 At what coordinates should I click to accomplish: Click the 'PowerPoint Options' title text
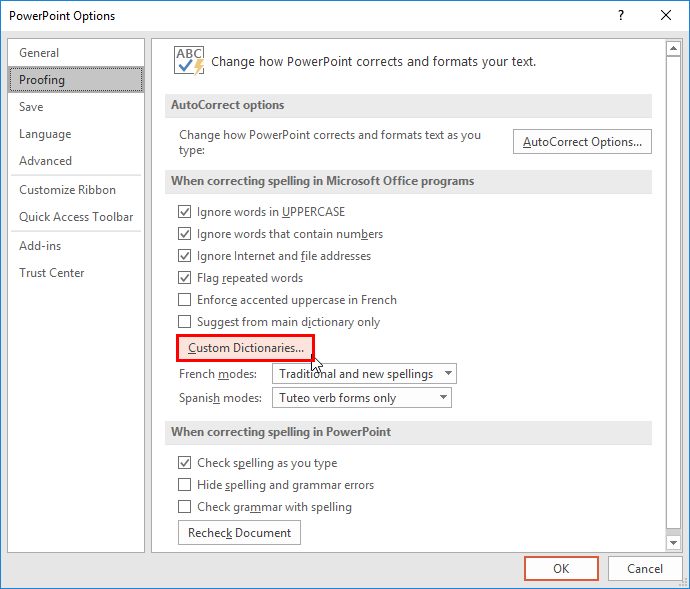pyautogui.click(x=62, y=16)
